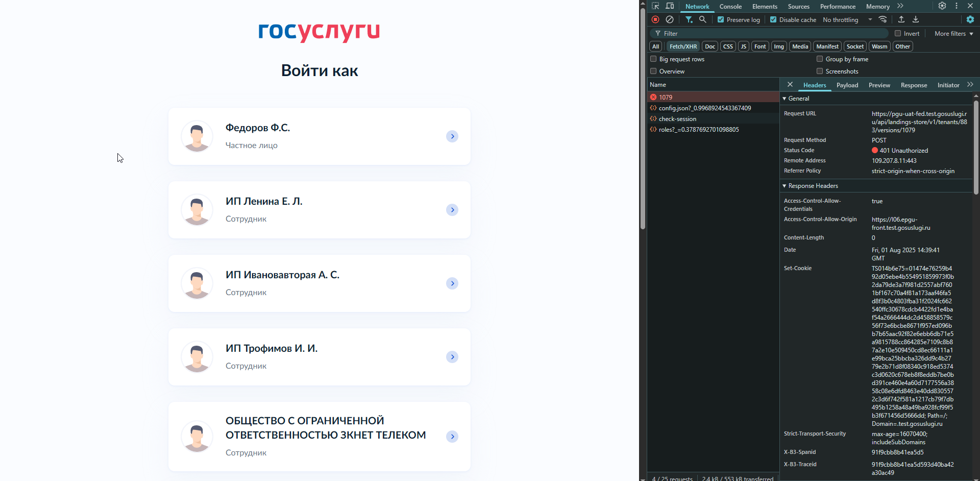Click arrow icon on ИП Трофимов card
980x481 pixels.
tap(452, 357)
